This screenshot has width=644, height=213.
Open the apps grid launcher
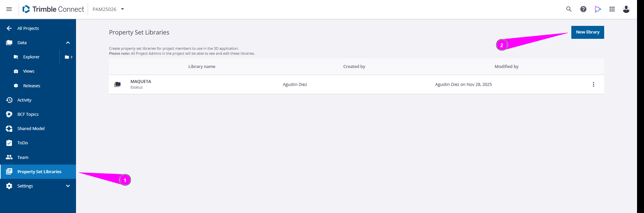[x=612, y=9]
